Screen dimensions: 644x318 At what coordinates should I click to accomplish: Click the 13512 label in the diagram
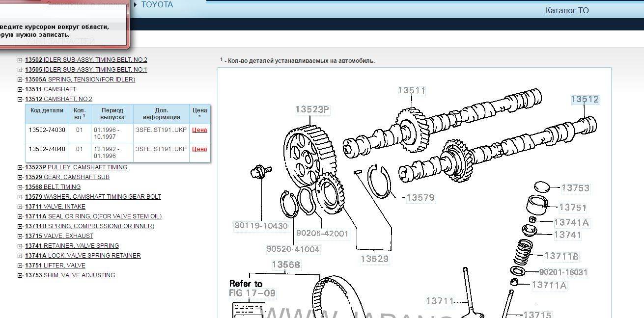tap(585, 99)
